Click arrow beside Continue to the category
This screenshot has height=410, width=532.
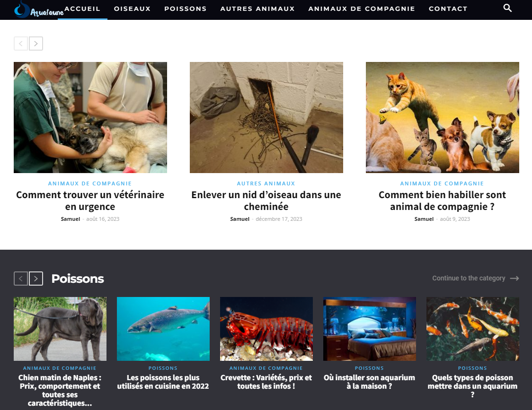[x=514, y=279]
